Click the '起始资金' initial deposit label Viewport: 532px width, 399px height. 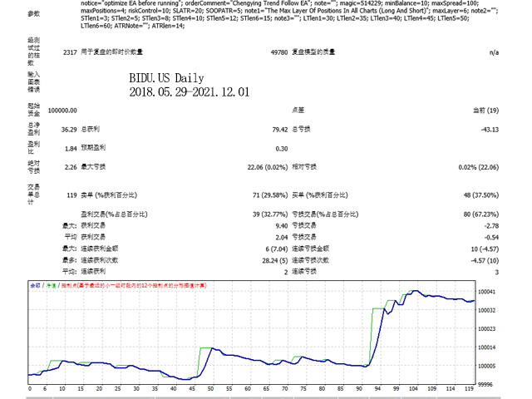pos(33,111)
